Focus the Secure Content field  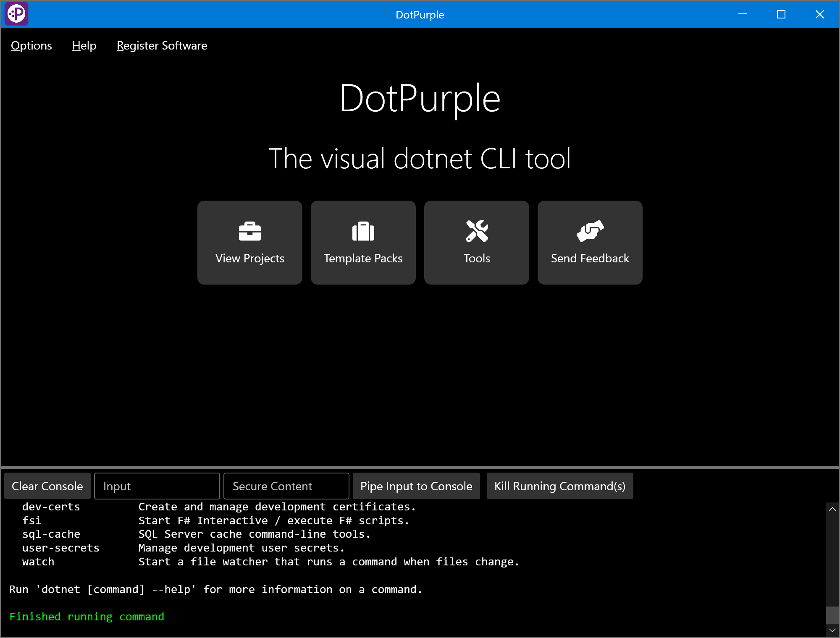click(x=286, y=486)
